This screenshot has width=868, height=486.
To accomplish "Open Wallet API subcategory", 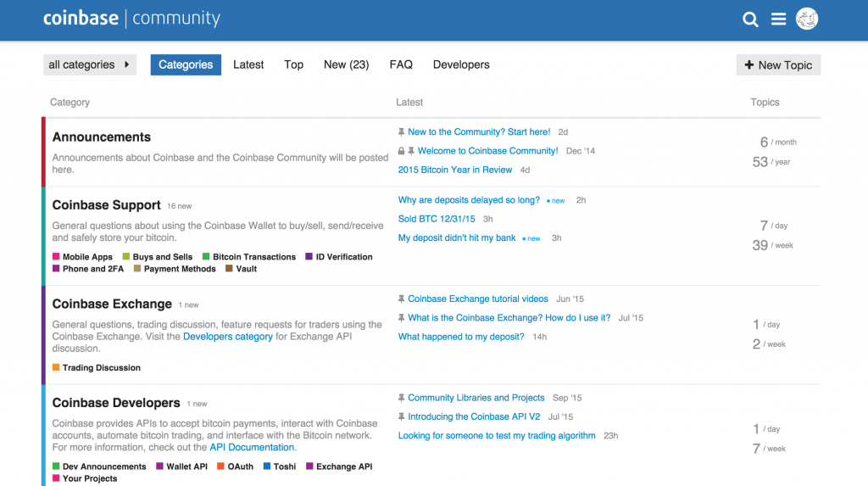I will 181,466.
